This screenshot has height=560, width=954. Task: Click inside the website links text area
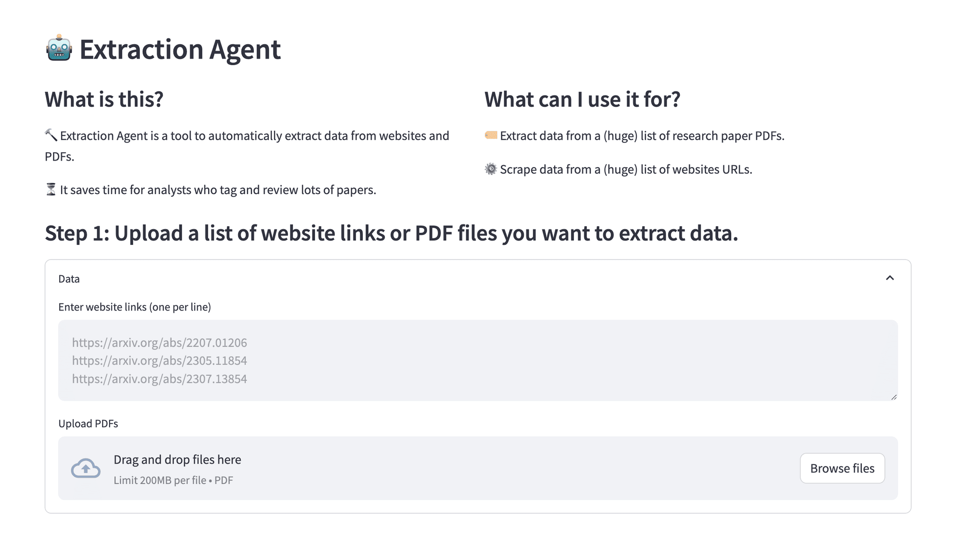(478, 360)
